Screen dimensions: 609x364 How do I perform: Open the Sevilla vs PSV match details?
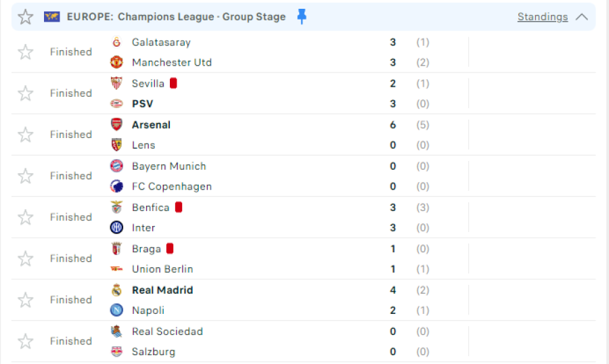click(304, 93)
